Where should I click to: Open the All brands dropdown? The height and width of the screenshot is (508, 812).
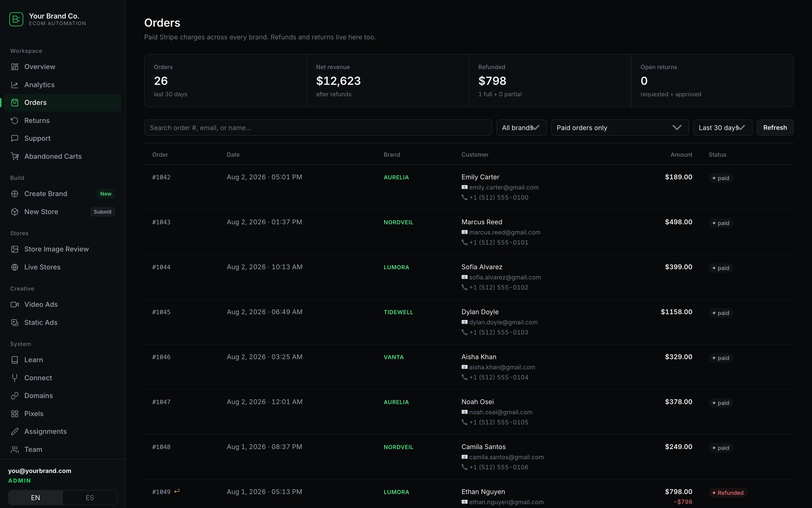click(521, 128)
